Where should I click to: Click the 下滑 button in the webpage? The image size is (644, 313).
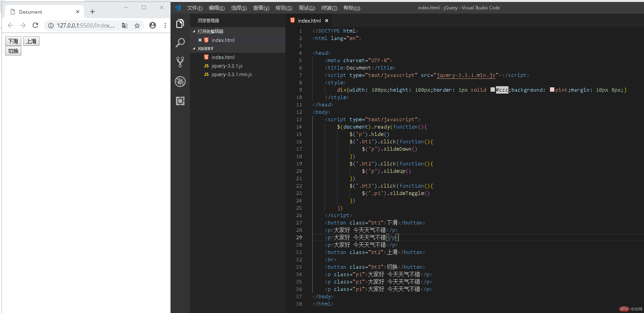click(x=13, y=41)
